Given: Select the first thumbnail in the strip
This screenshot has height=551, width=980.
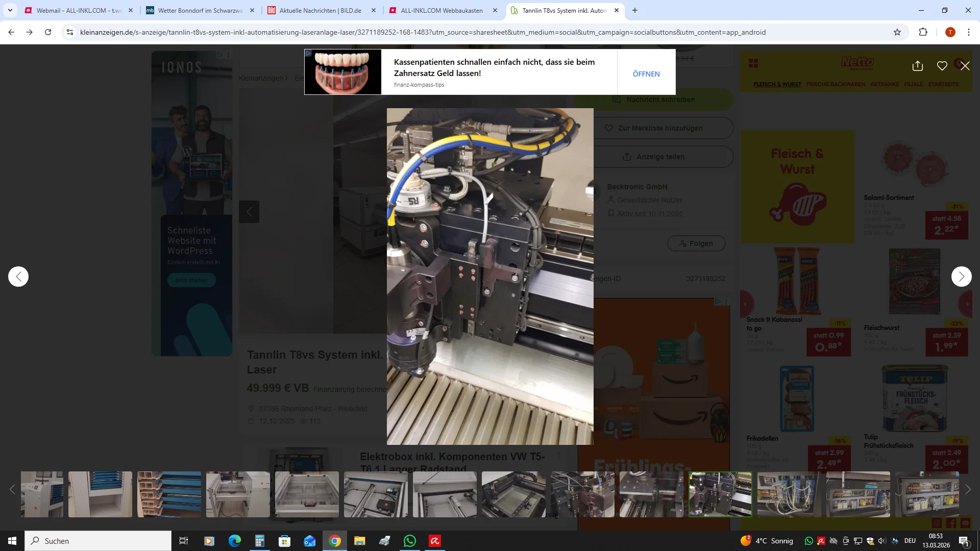Looking at the screenshot, I should 42,494.
